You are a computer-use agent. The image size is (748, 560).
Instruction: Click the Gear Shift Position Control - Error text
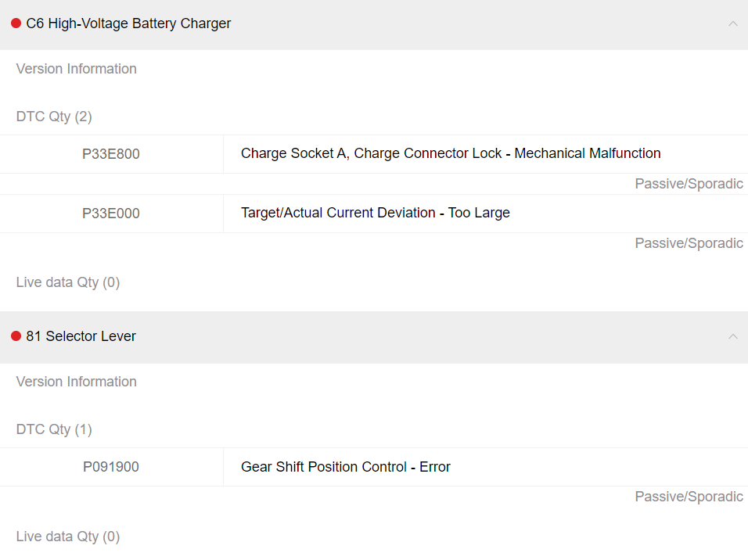346,466
